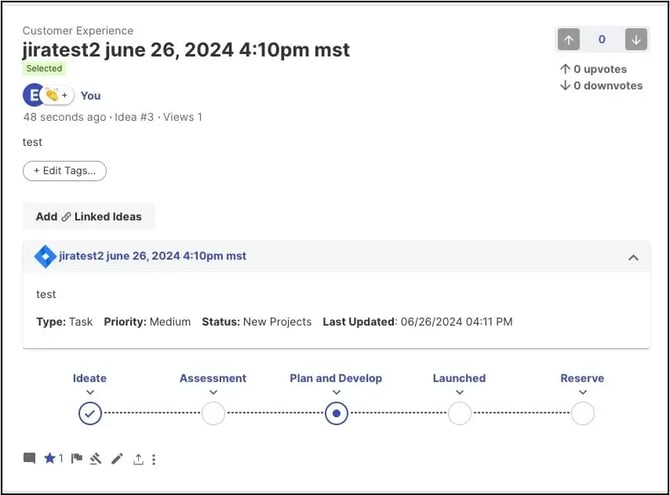Click the clapping hands kudos badge

[x=54, y=95]
